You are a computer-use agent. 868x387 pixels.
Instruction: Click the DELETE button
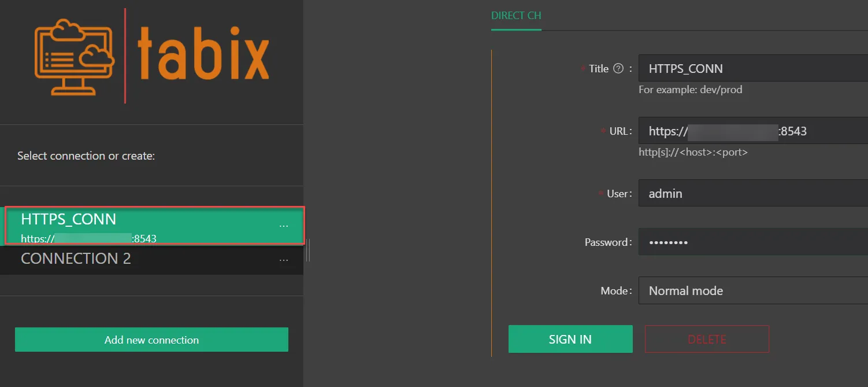pos(707,339)
